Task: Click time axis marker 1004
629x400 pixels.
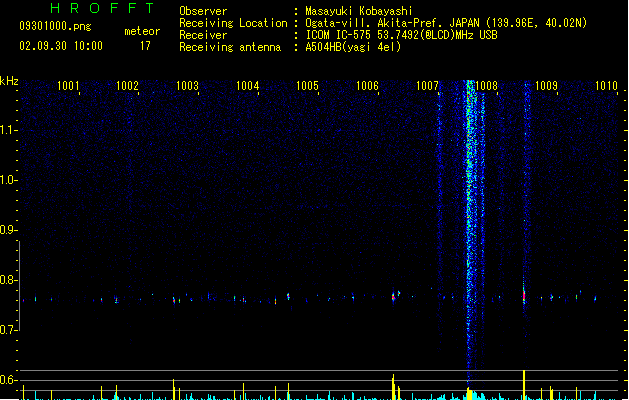Action: 248,86
